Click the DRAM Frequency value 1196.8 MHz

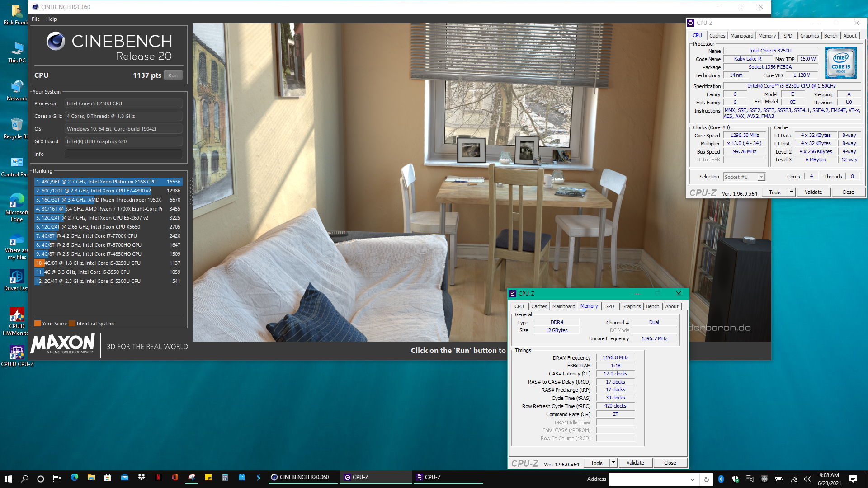(x=615, y=357)
